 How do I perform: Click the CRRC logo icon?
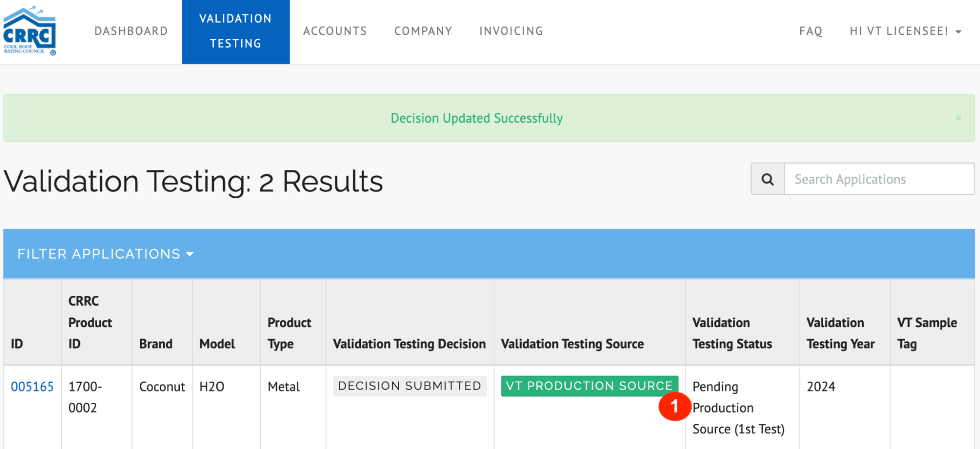click(x=29, y=31)
